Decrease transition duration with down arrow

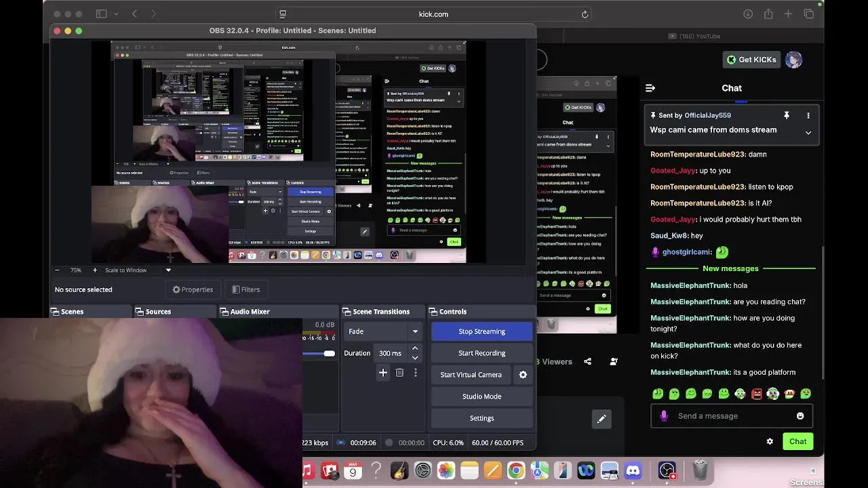415,358
